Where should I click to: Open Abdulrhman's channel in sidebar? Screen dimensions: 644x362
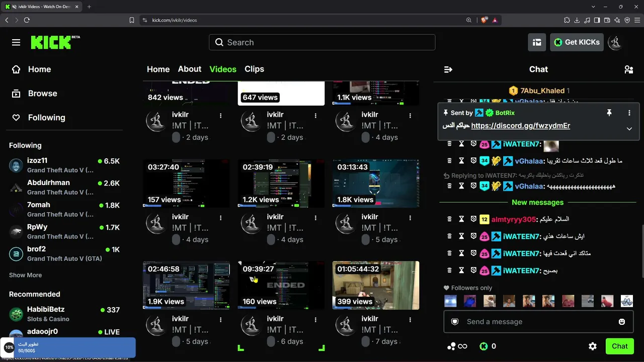(64, 188)
